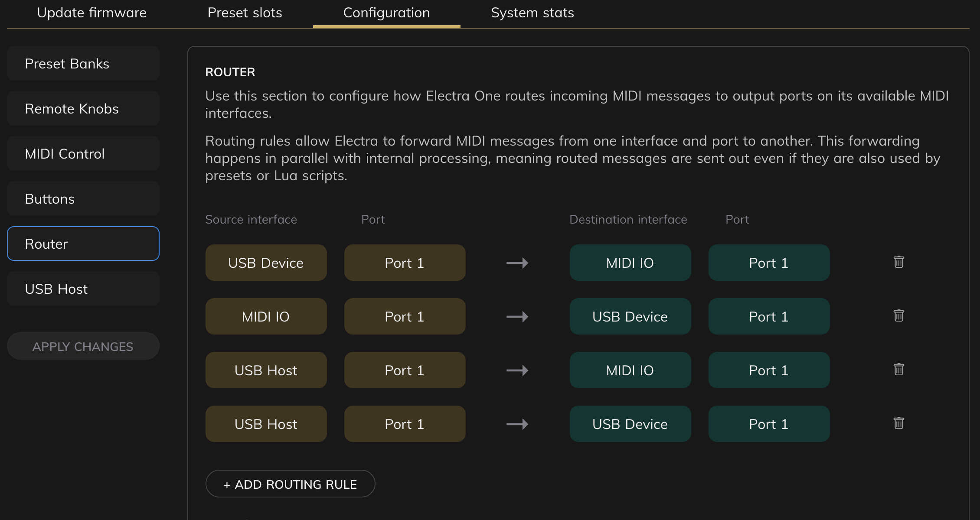
Task: Open source port dropdown of MIDI IO to USB Device rule
Action: pyautogui.click(x=405, y=316)
